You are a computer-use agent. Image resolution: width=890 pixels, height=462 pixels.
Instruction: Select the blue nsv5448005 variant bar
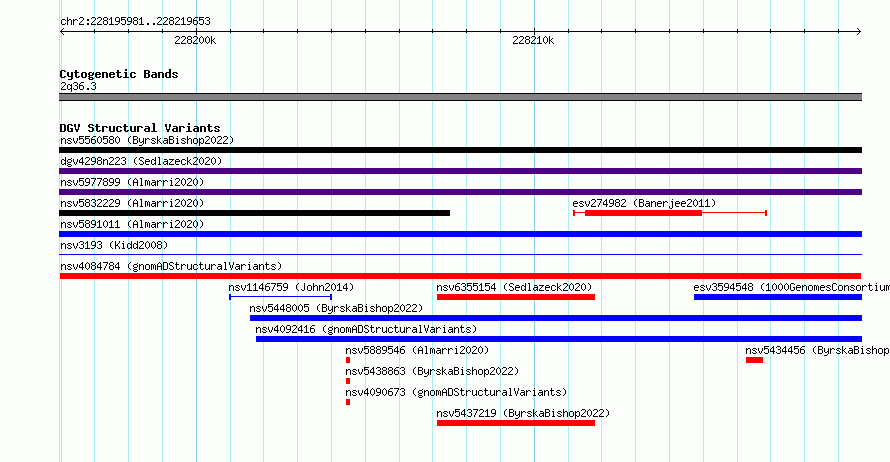(x=556, y=318)
